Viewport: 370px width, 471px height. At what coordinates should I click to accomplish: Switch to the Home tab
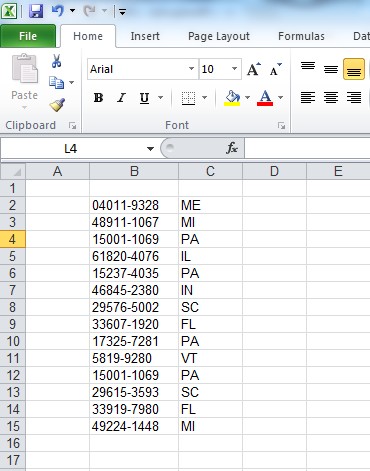(88, 36)
